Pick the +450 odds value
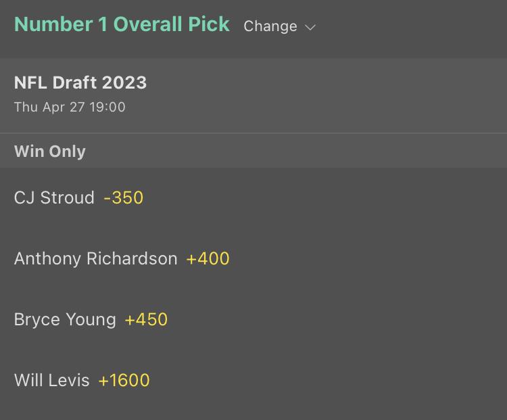The width and height of the screenshot is (507, 420). (146, 319)
